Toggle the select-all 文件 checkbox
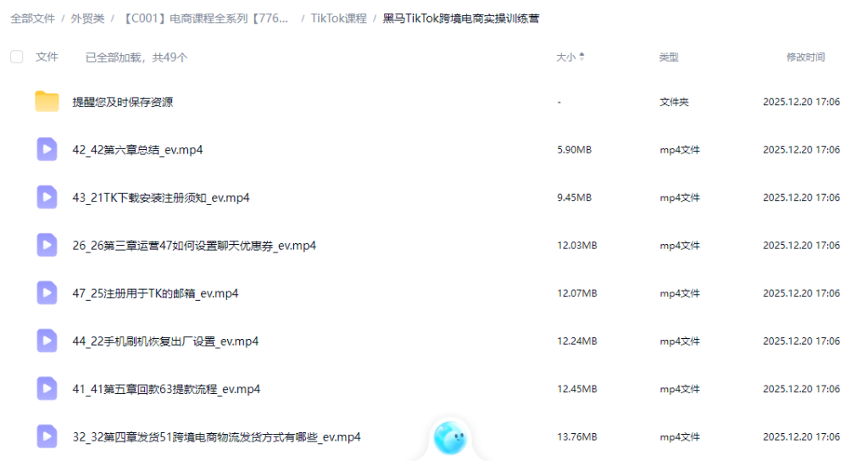The image size is (868, 461). click(x=17, y=57)
